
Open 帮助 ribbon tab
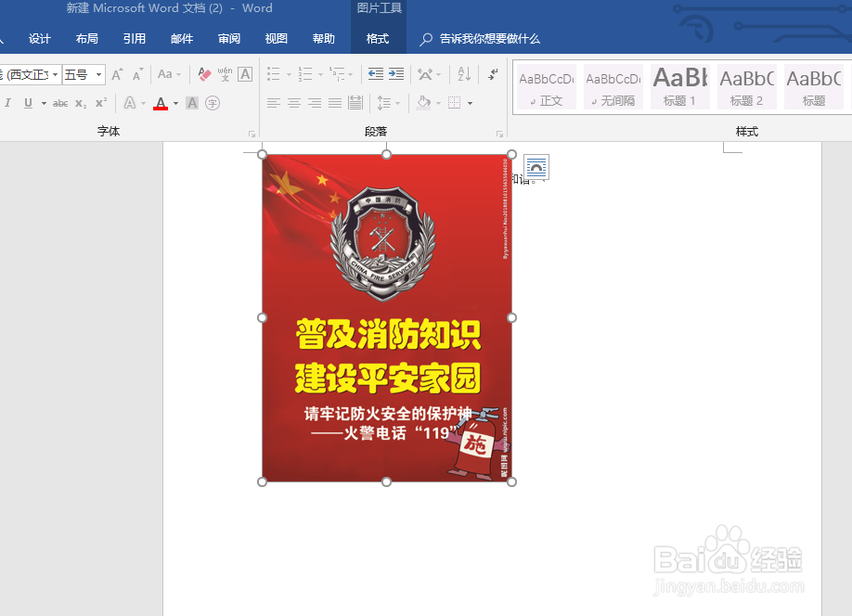click(324, 39)
